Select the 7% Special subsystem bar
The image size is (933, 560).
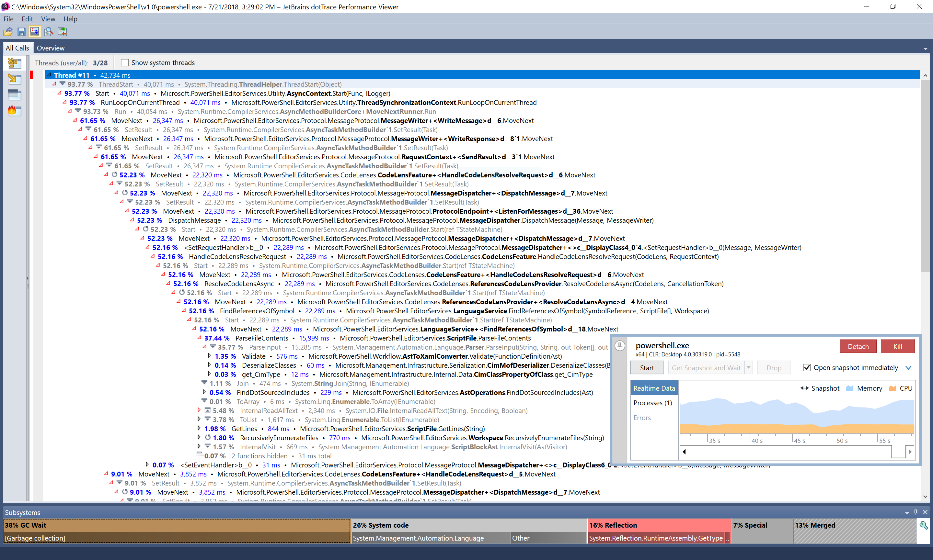(x=762, y=531)
